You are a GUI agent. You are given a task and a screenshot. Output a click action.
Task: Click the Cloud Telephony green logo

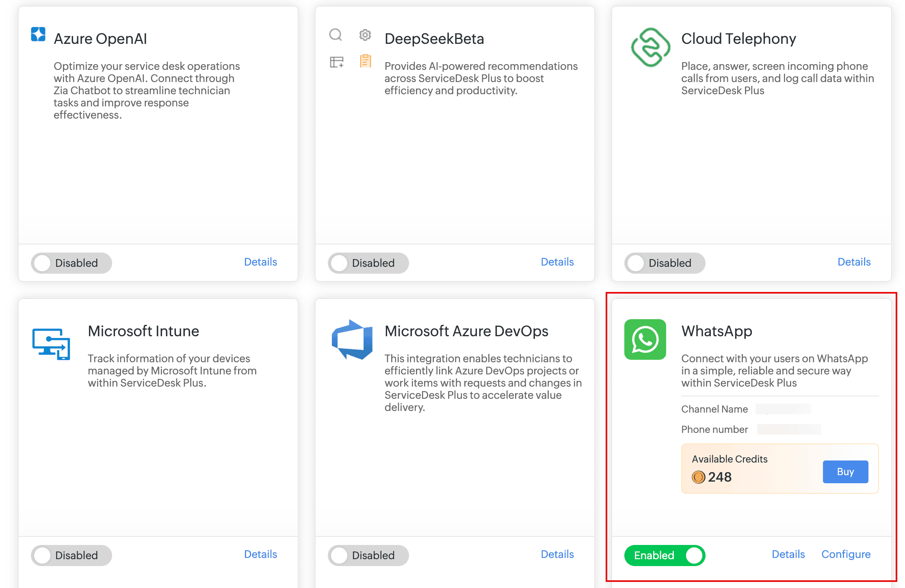tap(650, 47)
